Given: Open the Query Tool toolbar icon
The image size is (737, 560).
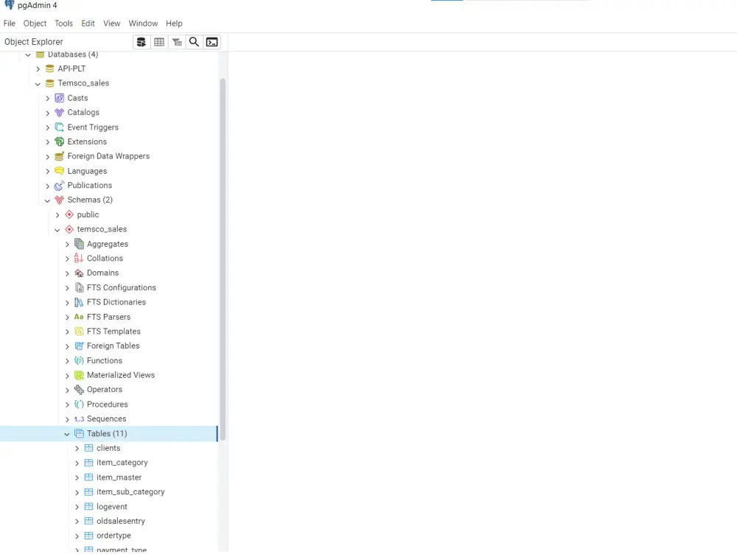Looking at the screenshot, I should point(141,42).
